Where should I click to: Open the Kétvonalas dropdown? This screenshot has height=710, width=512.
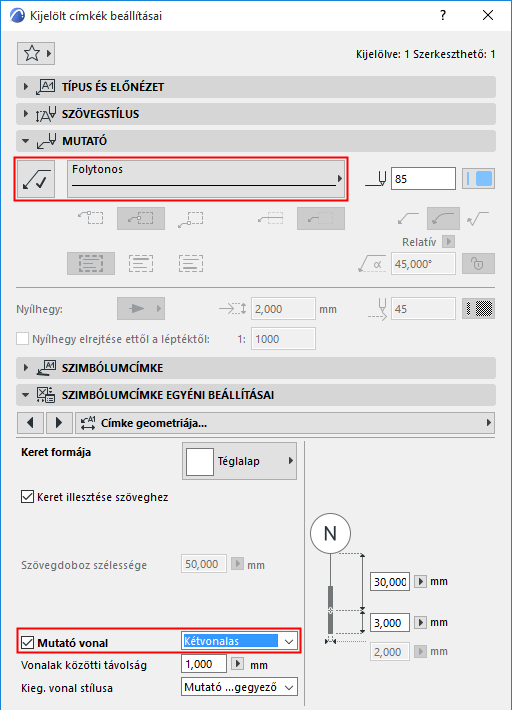pyautogui.click(x=239, y=641)
